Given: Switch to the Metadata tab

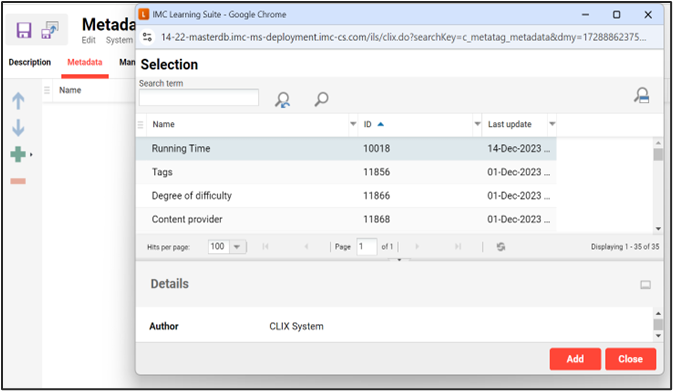Looking at the screenshot, I should pos(85,62).
